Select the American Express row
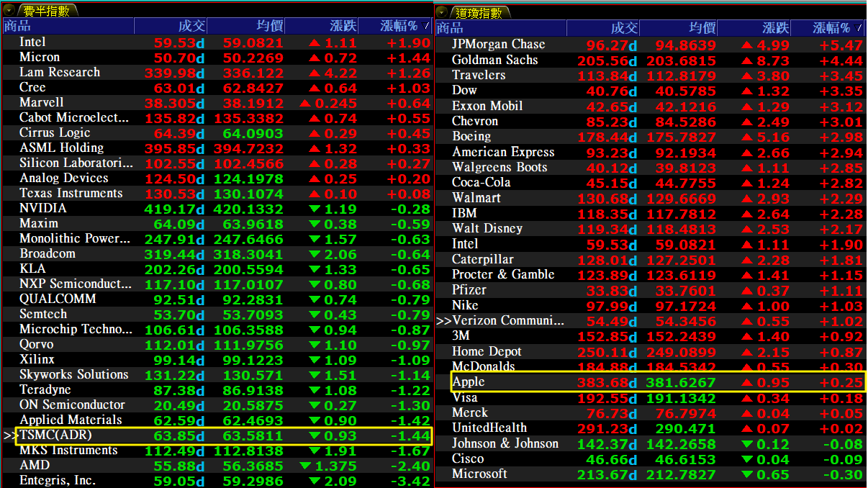The image size is (868, 488). pos(650,153)
